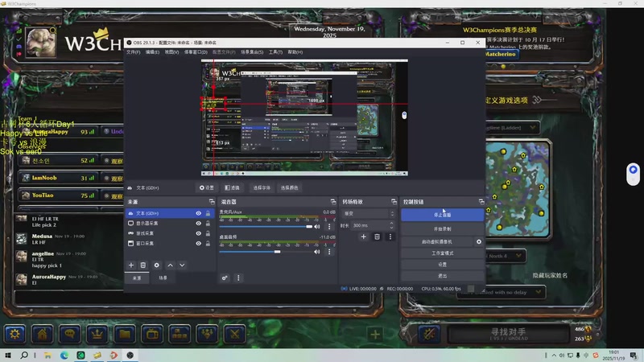644x362 pixels.
Task: Click the green plus button near find match
Action: [375, 335]
